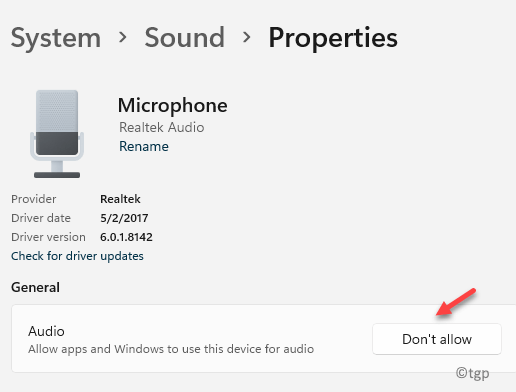Screen dimensions: 516x392
Task: Click the large microphone device icon
Action: pos(57,134)
